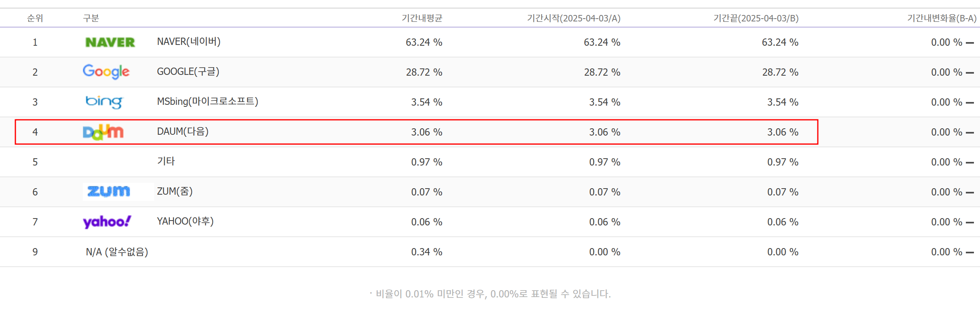The image size is (980, 310).
Task: Click the Google logo icon
Action: [x=106, y=72]
